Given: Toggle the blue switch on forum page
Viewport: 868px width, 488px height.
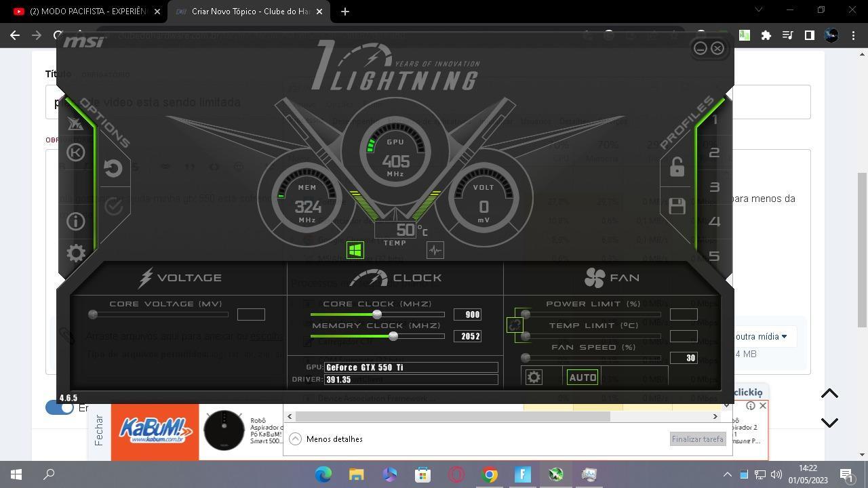Looking at the screenshot, I should (60, 407).
